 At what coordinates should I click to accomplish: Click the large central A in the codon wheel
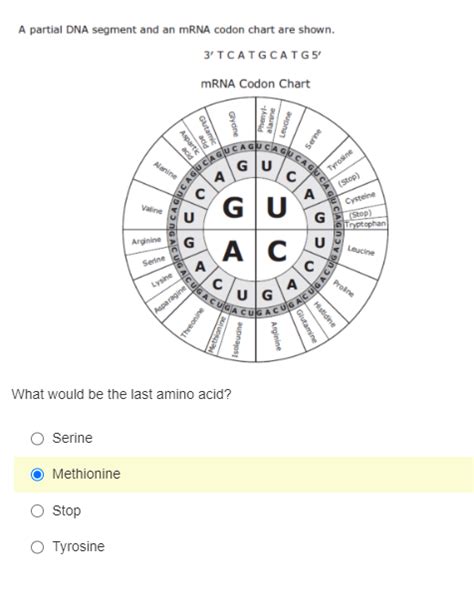(x=233, y=251)
